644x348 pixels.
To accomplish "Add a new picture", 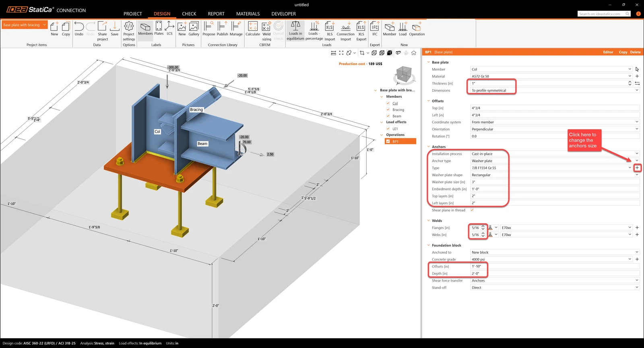I will pos(182,29).
